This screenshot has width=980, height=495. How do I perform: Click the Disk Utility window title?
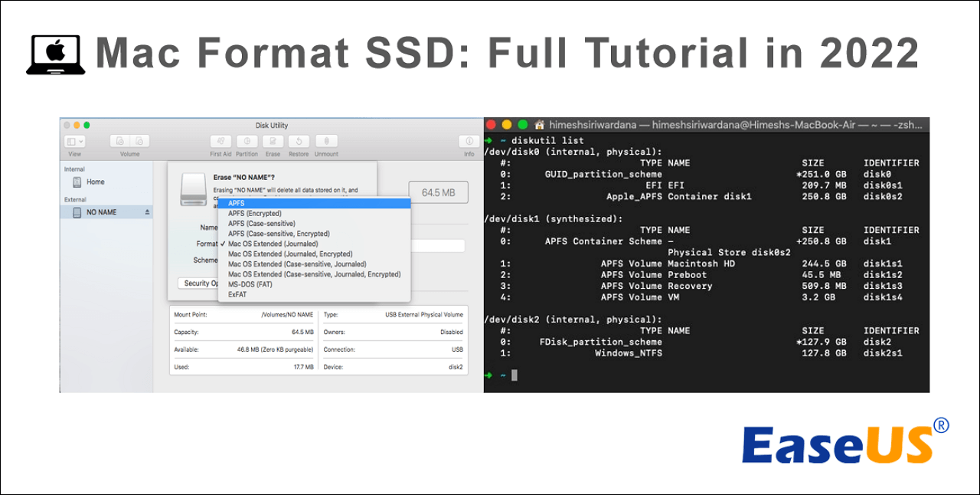pos(272,126)
